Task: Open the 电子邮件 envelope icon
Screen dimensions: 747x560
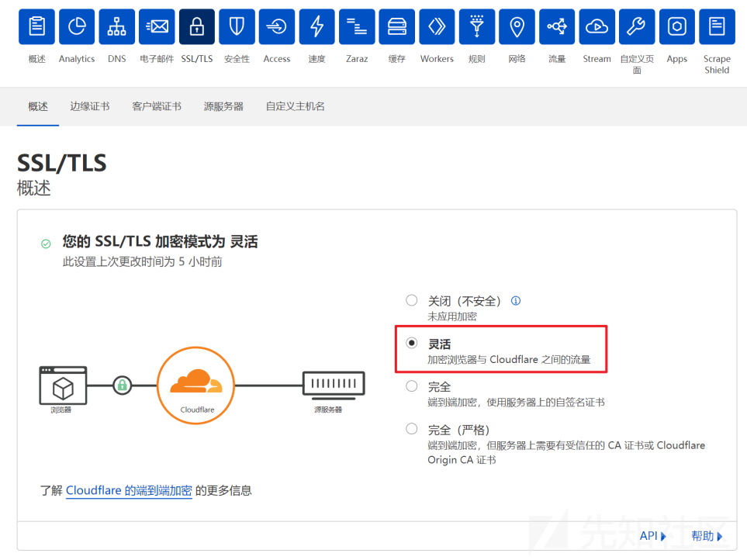Action: click(x=157, y=26)
